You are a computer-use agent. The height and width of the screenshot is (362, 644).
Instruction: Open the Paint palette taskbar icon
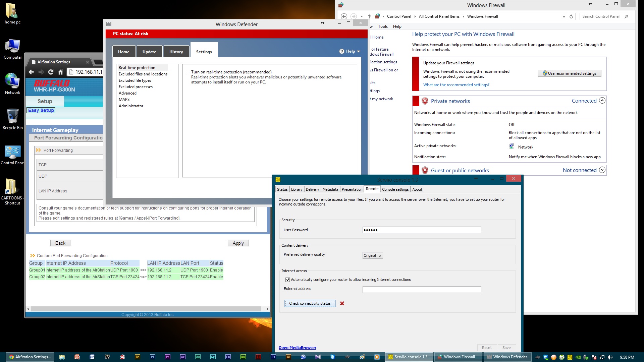362,357
